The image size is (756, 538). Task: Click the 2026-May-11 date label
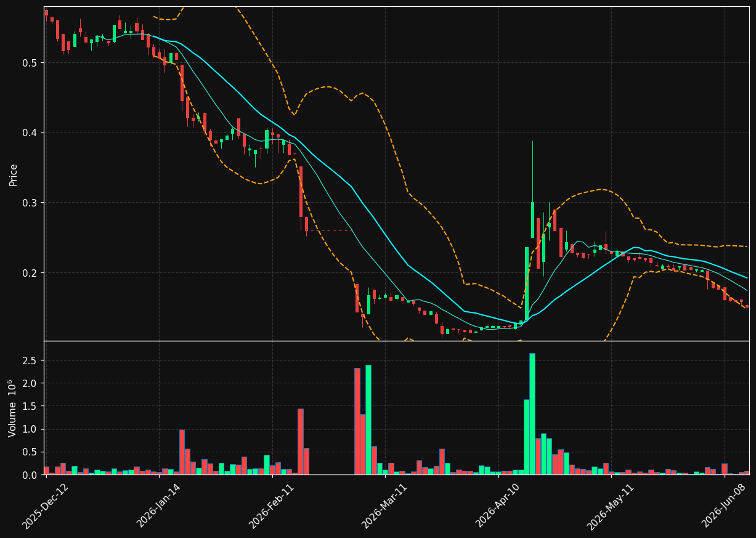coord(610,506)
